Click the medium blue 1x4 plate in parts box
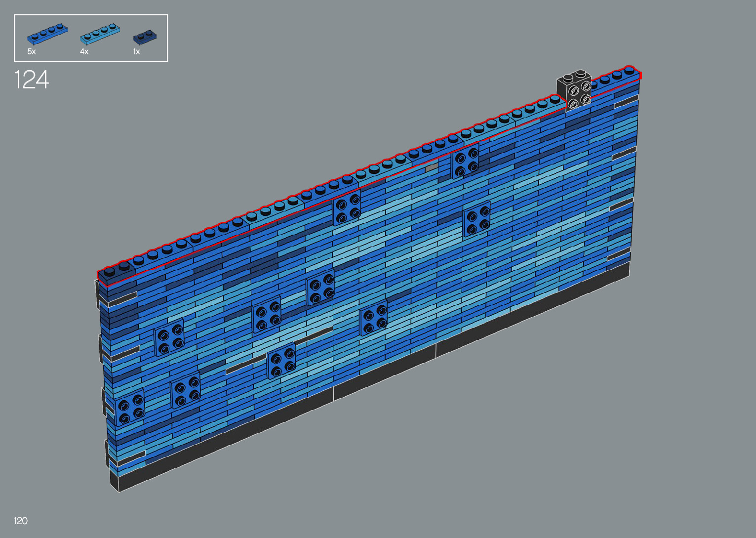 (47, 34)
